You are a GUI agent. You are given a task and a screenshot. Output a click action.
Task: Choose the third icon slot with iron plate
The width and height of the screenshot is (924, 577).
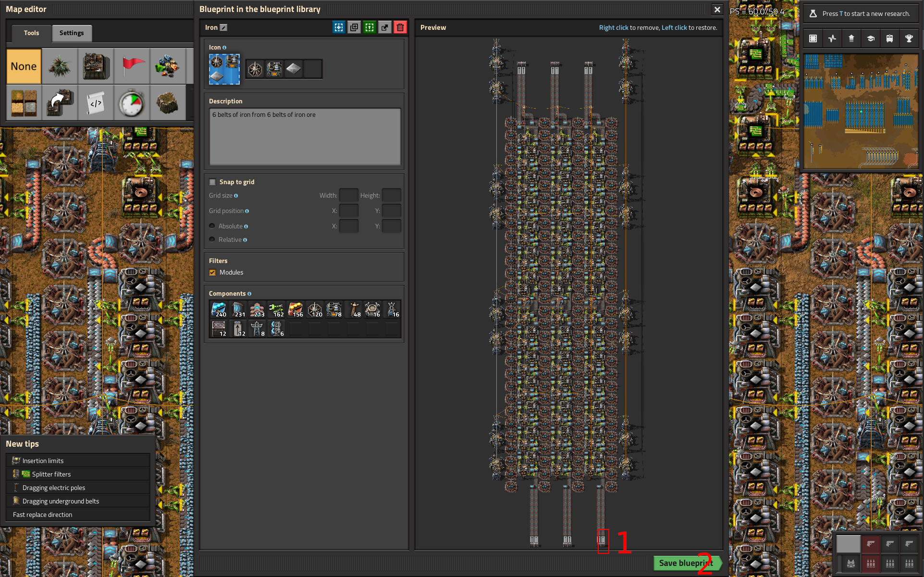294,69
